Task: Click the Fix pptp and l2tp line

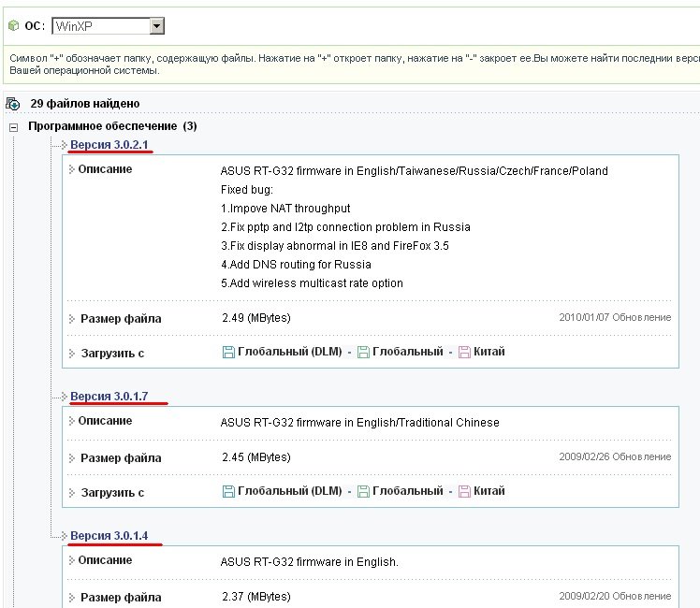Action: pyautogui.click(x=345, y=227)
